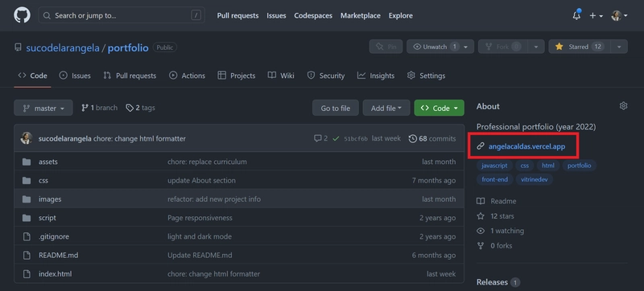Viewport: 644px width, 291px height.
Task: Open commit comments icon showing 2
Action: [320, 138]
